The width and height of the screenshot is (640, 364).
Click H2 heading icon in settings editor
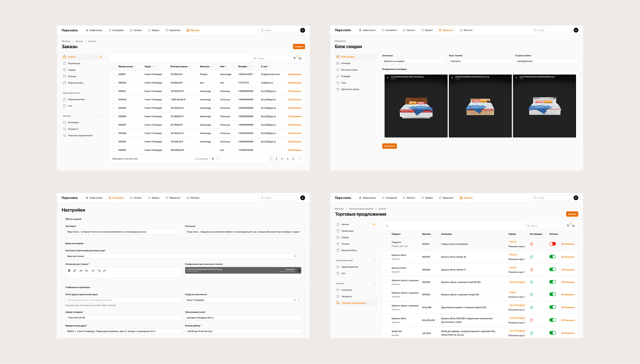click(x=81, y=271)
